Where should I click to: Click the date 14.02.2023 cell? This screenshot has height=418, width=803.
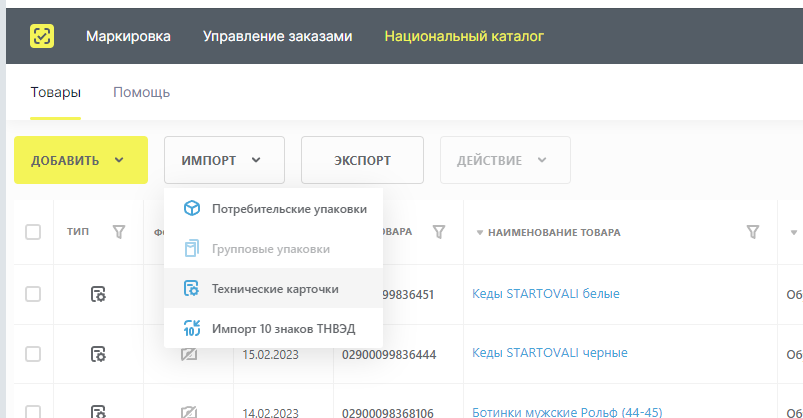tap(270, 412)
